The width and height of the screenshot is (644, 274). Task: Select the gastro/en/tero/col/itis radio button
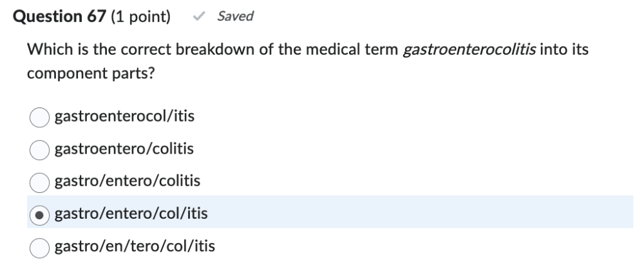tap(40, 246)
